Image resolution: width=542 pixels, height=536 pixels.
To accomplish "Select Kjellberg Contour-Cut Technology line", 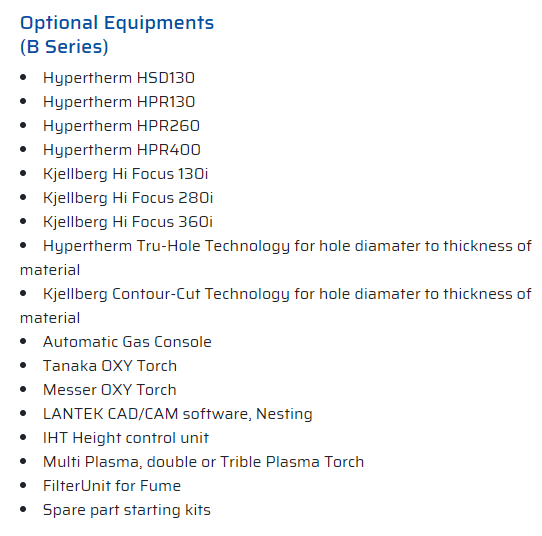I will (x=276, y=306).
